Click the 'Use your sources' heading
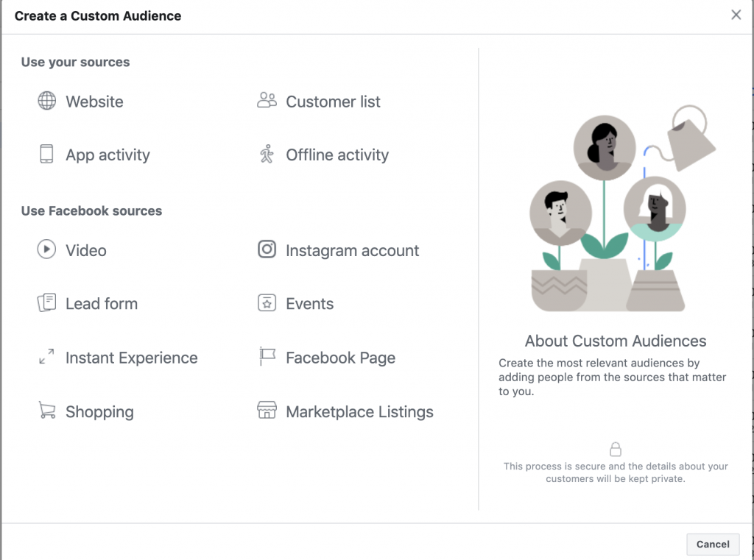Image resolution: width=754 pixels, height=560 pixels. click(76, 62)
